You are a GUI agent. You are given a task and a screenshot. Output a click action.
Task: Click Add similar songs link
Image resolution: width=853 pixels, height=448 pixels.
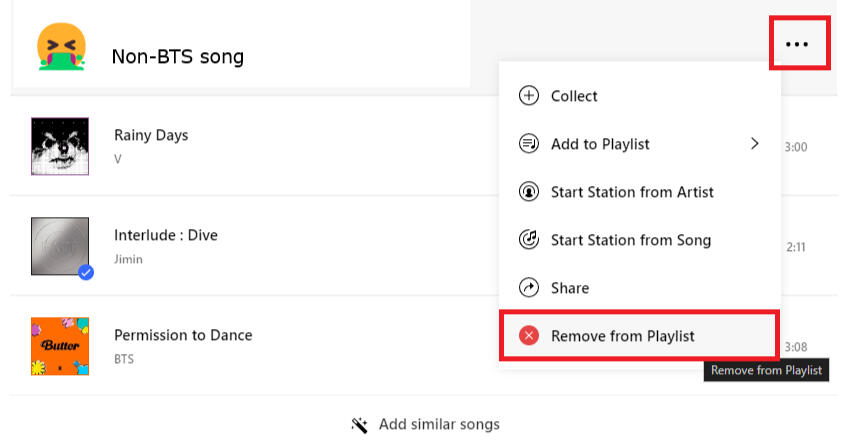(x=439, y=425)
